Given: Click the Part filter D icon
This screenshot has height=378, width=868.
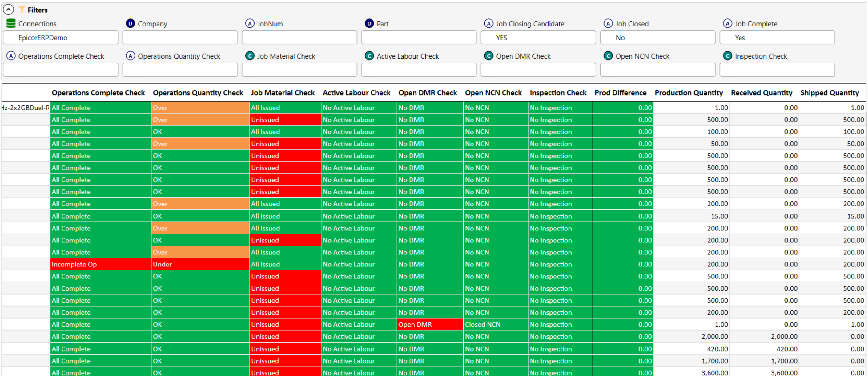Looking at the screenshot, I should (369, 23).
